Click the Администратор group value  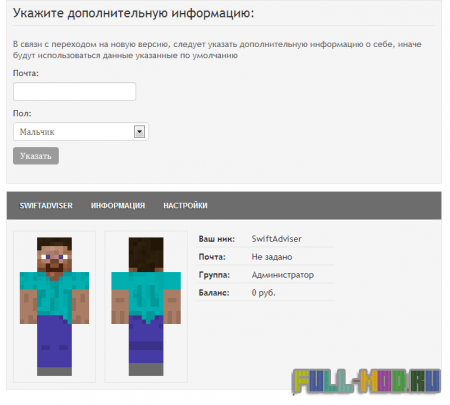[283, 275]
